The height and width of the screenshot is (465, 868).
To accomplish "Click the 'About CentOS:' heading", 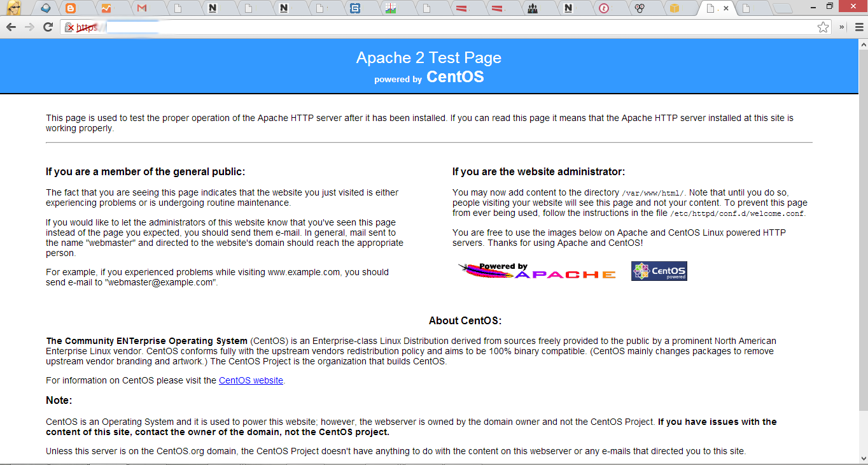I will click(465, 321).
